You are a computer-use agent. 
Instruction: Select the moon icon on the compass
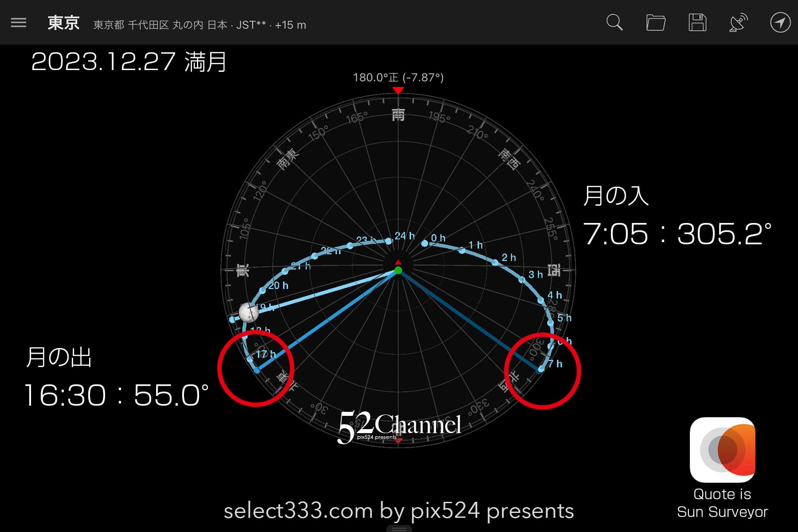pyautogui.click(x=248, y=312)
